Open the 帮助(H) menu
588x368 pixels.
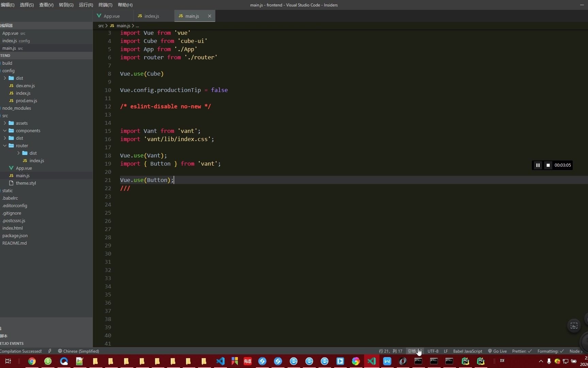[125, 5]
